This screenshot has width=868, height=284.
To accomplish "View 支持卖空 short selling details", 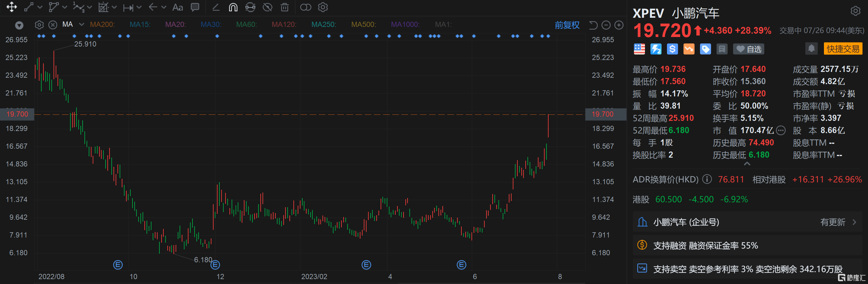I will [x=747, y=269].
